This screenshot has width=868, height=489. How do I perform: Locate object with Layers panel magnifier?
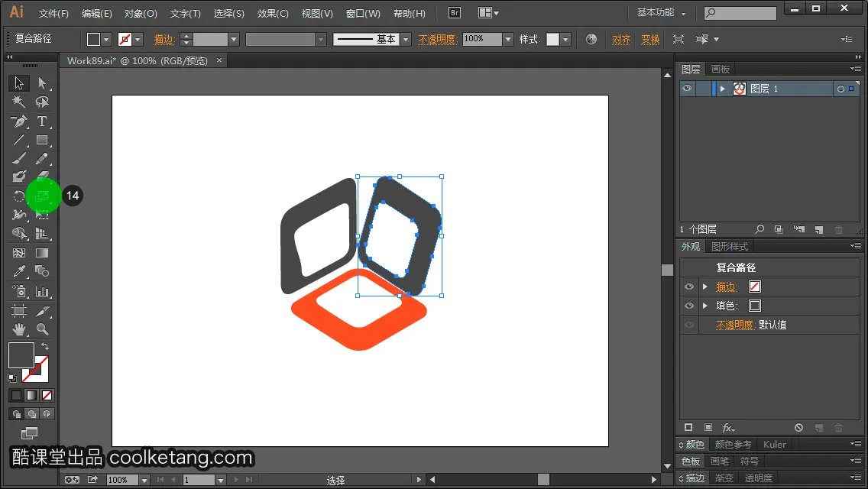click(759, 229)
